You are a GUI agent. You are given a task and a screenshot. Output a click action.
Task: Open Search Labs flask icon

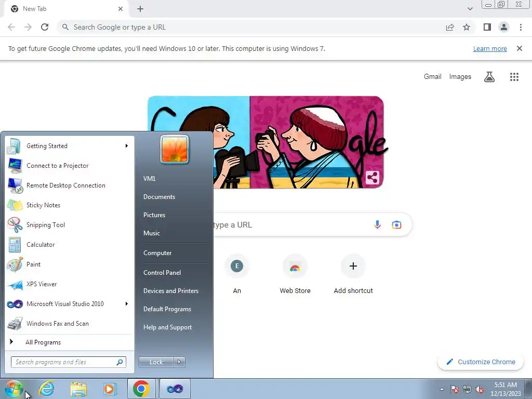click(x=489, y=77)
